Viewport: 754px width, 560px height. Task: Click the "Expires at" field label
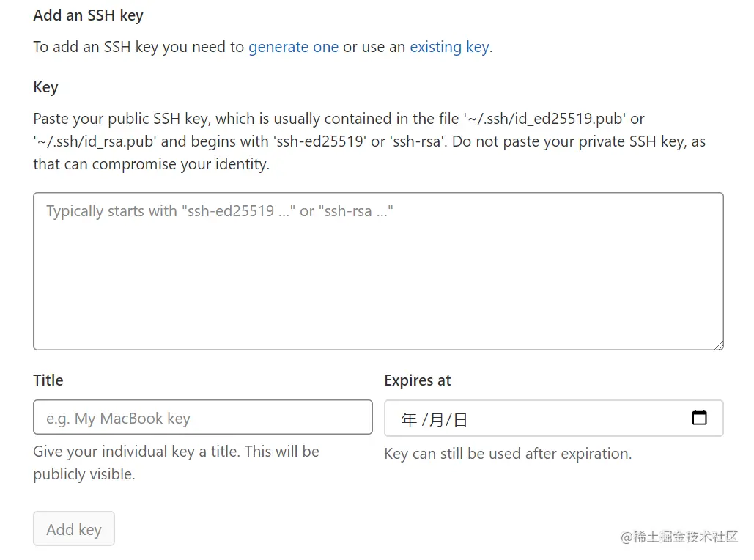pos(418,380)
